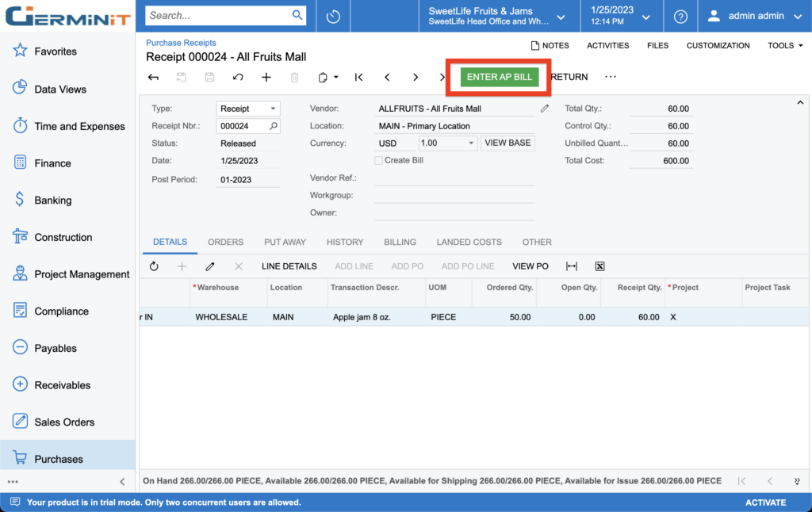
Task: Switch to the BILLING tab
Action: click(400, 242)
